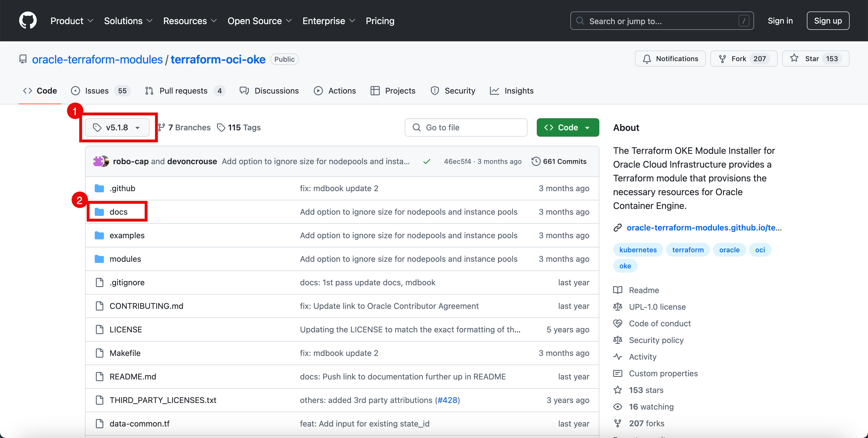Click the star icon to star repository
Screen dimensions: 868x438
click(x=794, y=59)
